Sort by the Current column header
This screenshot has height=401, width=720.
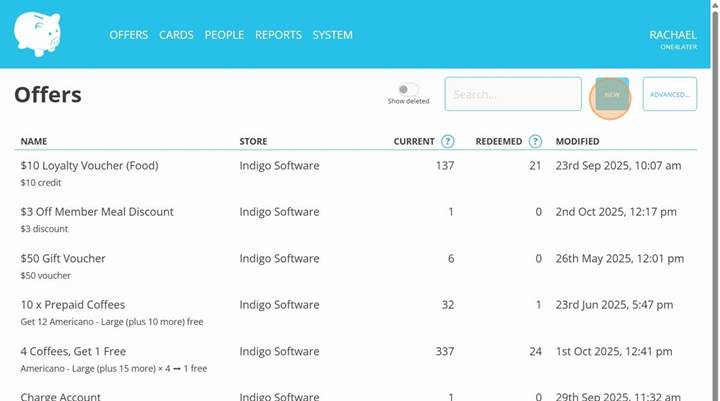414,141
